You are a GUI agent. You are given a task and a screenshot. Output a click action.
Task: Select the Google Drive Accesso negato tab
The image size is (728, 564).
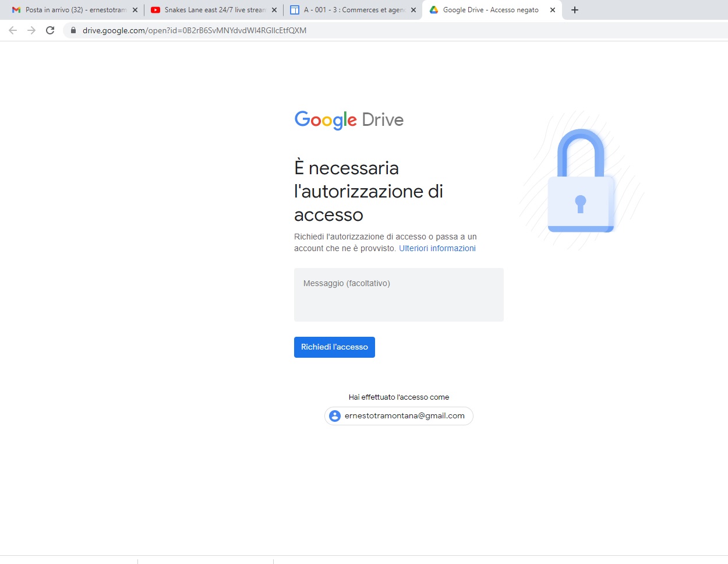490,10
